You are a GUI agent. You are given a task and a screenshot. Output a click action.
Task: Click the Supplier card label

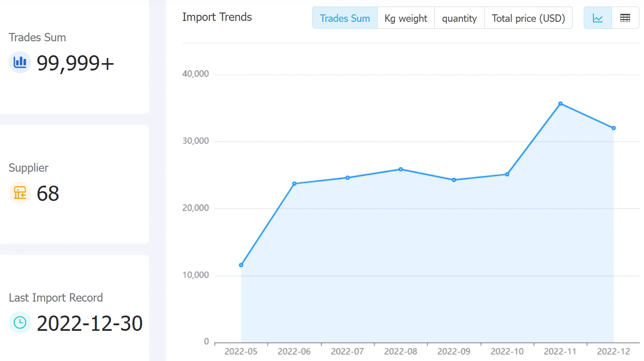click(x=28, y=168)
